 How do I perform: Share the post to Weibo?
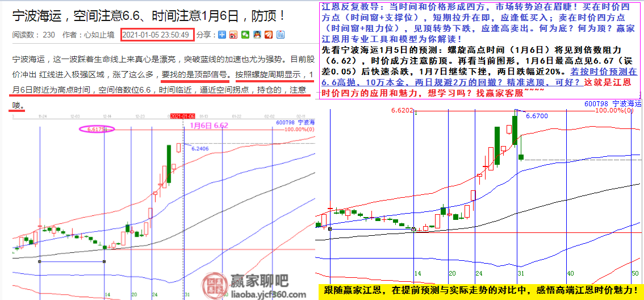pos(233,35)
